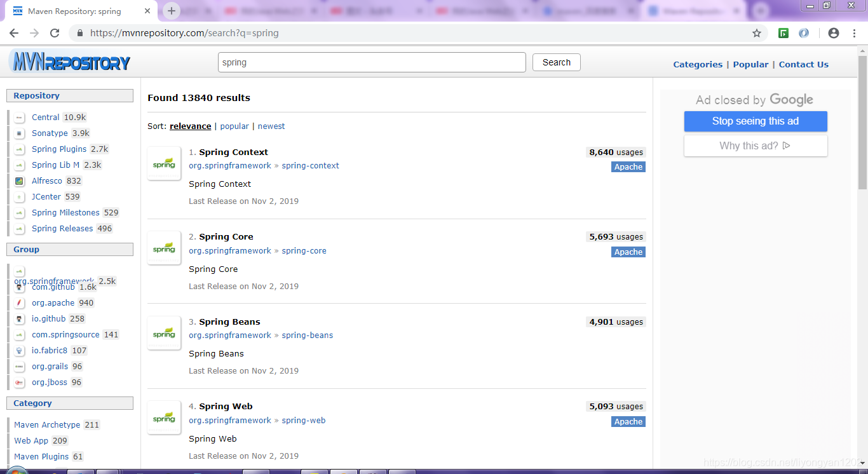
Task: Open Contact Us in top navigation
Action: tap(804, 64)
